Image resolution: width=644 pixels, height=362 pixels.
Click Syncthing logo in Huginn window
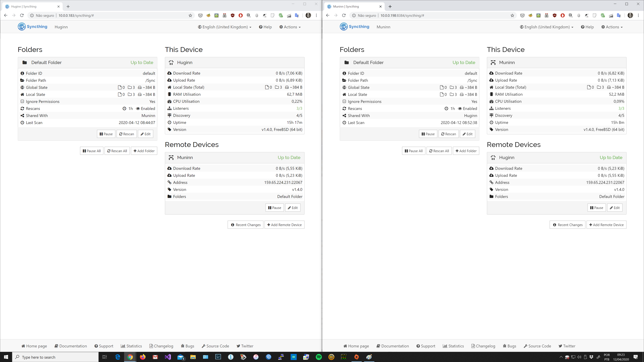(33, 26)
